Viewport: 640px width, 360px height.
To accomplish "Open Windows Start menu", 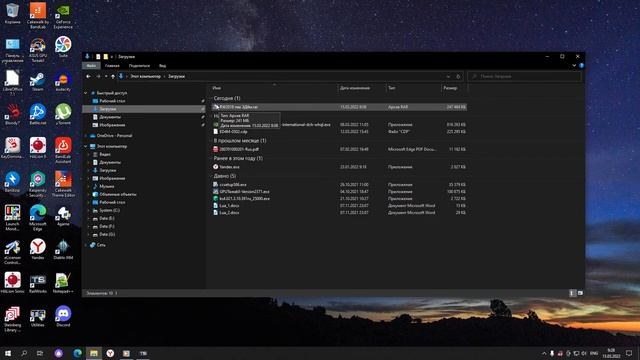I will click(7, 353).
